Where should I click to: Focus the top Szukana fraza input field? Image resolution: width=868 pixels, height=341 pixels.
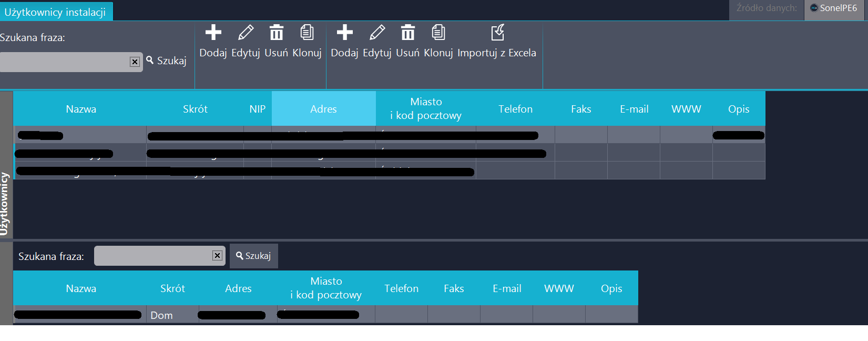tap(64, 62)
